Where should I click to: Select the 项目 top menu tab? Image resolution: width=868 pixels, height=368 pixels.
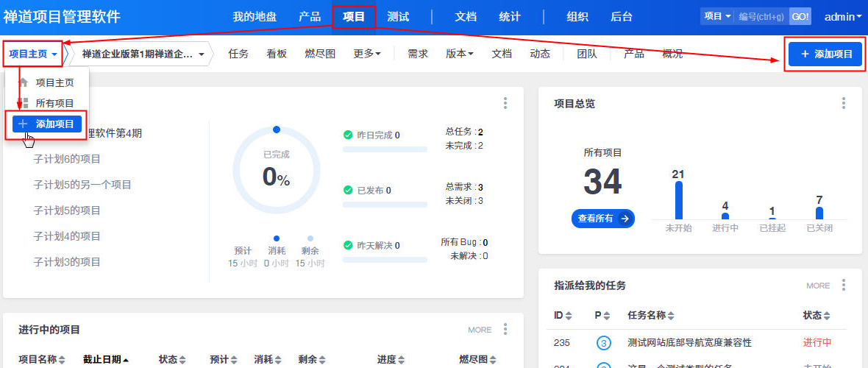[x=354, y=17]
